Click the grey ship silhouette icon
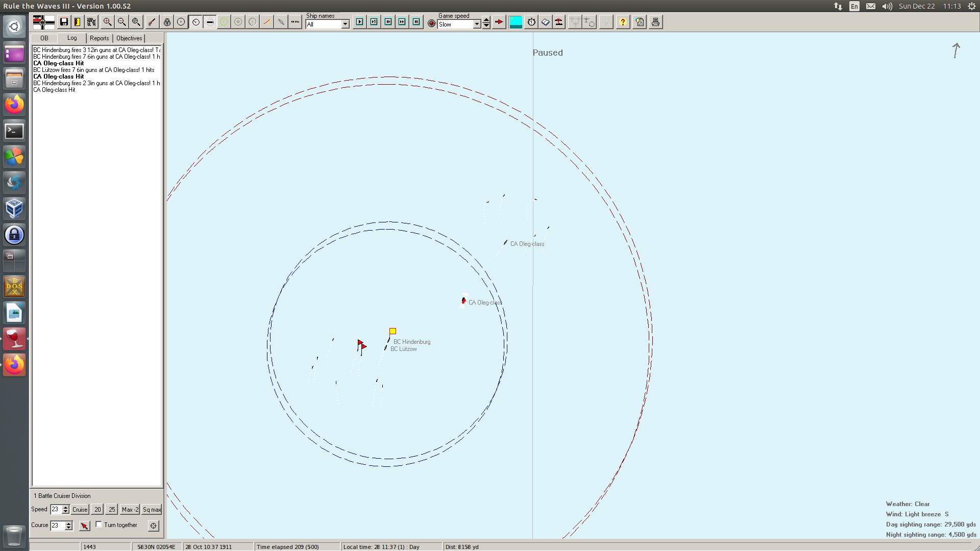980x551 pixels. [281, 22]
